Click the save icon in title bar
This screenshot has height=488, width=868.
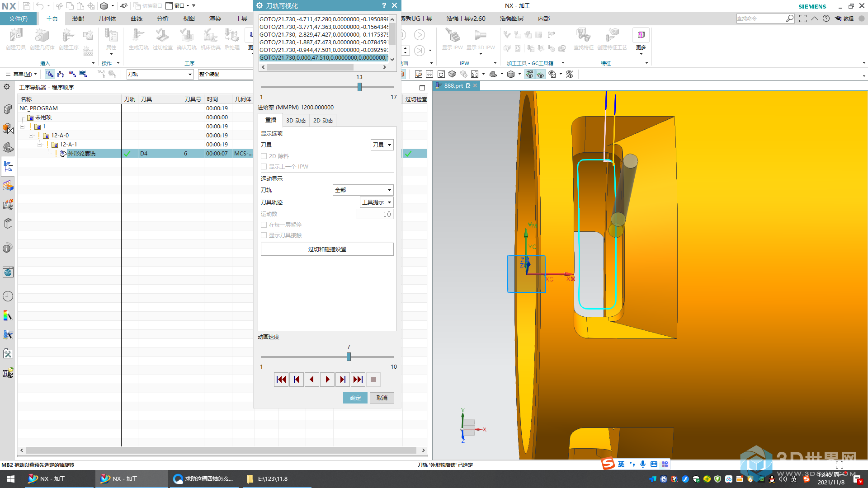click(27, 6)
